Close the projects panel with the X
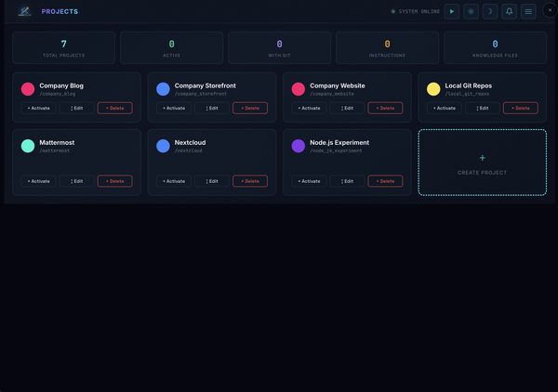The image size is (558, 392). click(x=550, y=10)
